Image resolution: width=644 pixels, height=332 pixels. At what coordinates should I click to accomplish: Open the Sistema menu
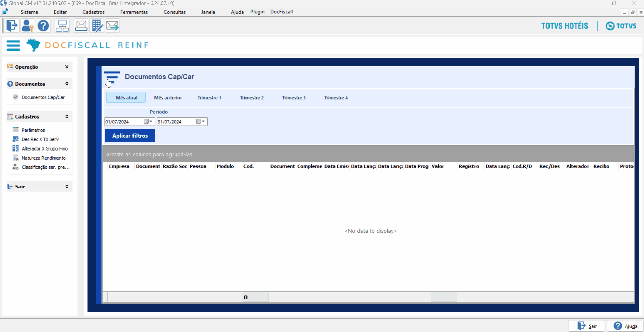pos(29,12)
